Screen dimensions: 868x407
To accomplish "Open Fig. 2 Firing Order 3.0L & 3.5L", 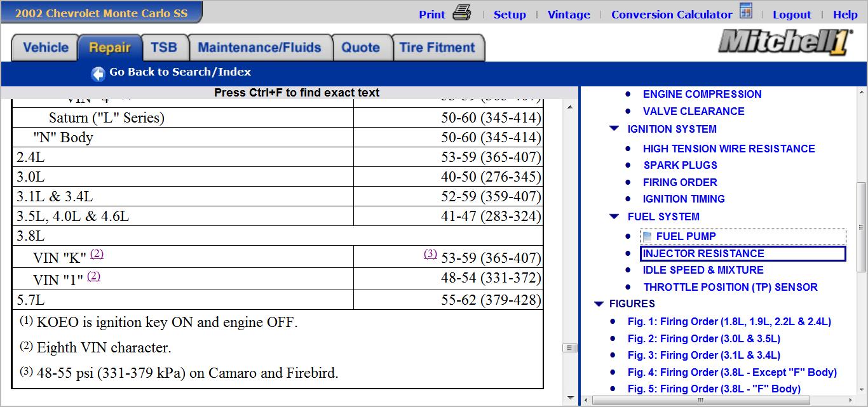I will [704, 338].
